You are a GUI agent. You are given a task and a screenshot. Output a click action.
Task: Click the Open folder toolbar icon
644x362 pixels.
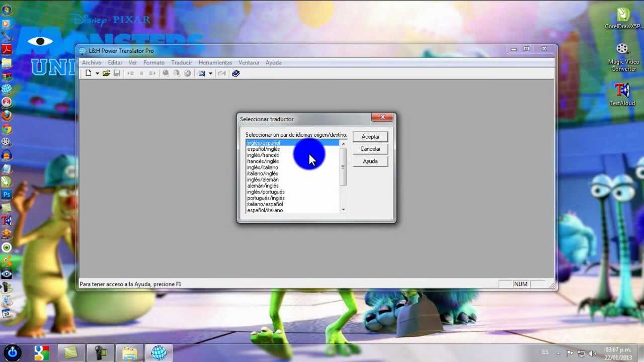point(106,73)
